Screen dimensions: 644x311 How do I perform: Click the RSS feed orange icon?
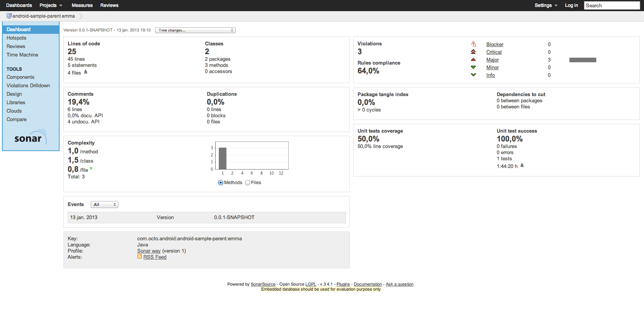coord(140,257)
